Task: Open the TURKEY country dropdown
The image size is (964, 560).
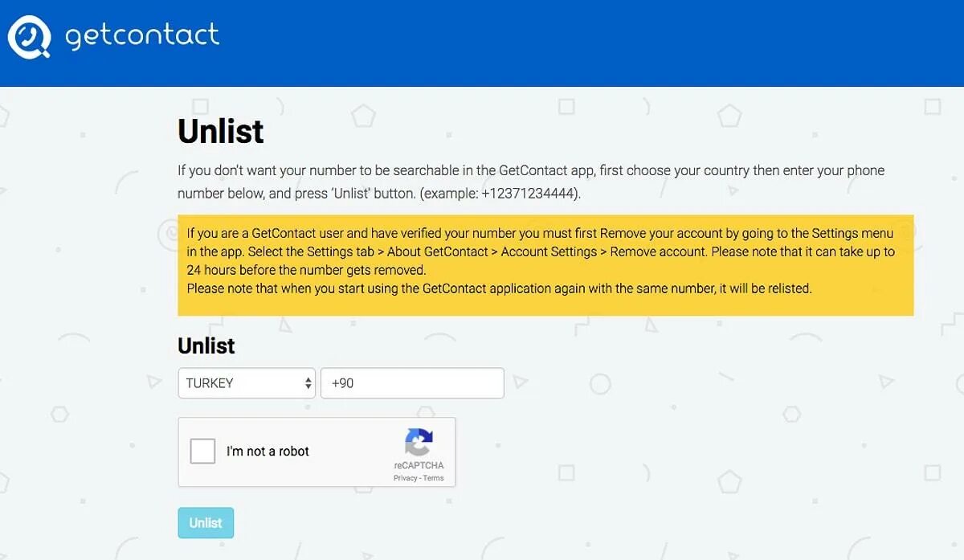Action: coord(247,383)
